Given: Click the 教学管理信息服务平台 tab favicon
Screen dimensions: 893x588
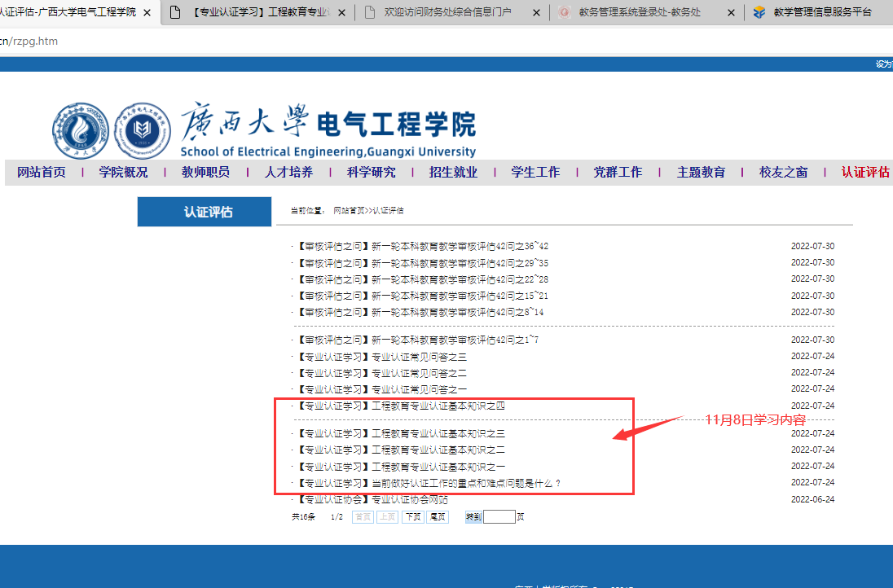Looking at the screenshot, I should (x=759, y=12).
